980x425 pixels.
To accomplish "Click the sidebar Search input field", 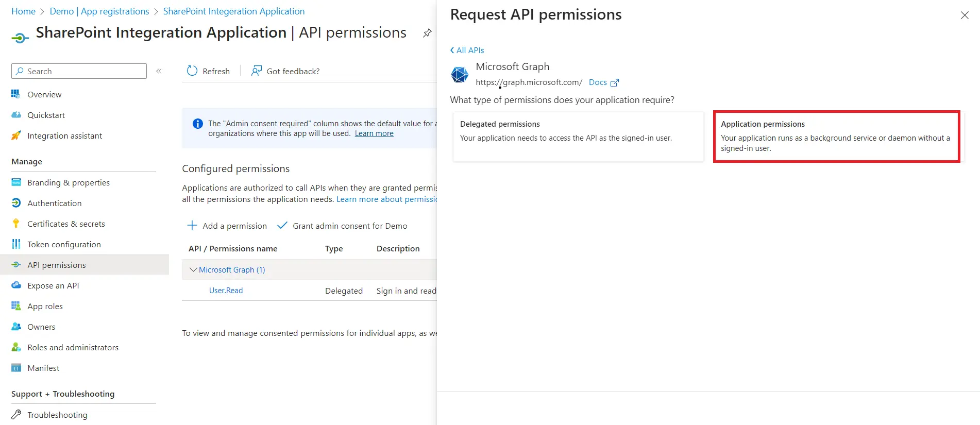I will point(79,71).
